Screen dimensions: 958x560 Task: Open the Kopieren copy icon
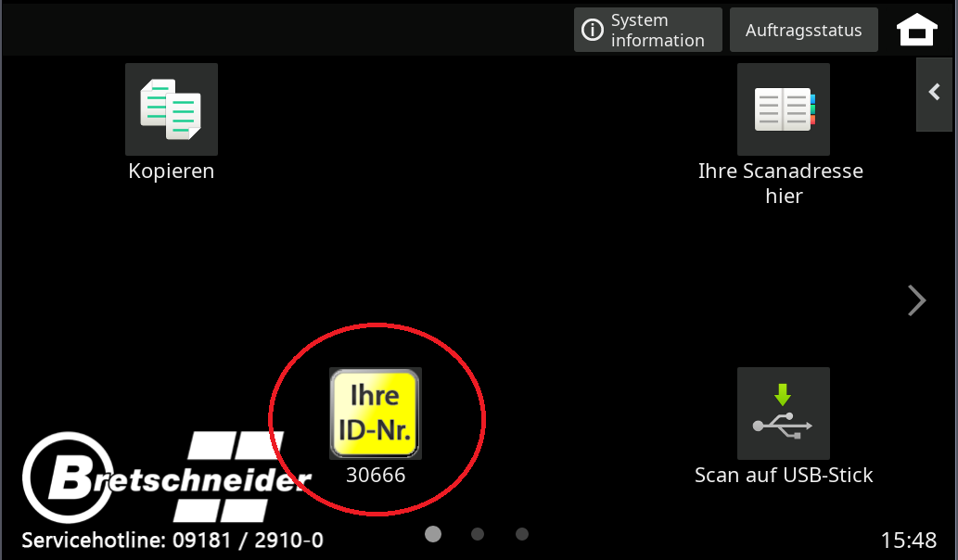(172, 109)
